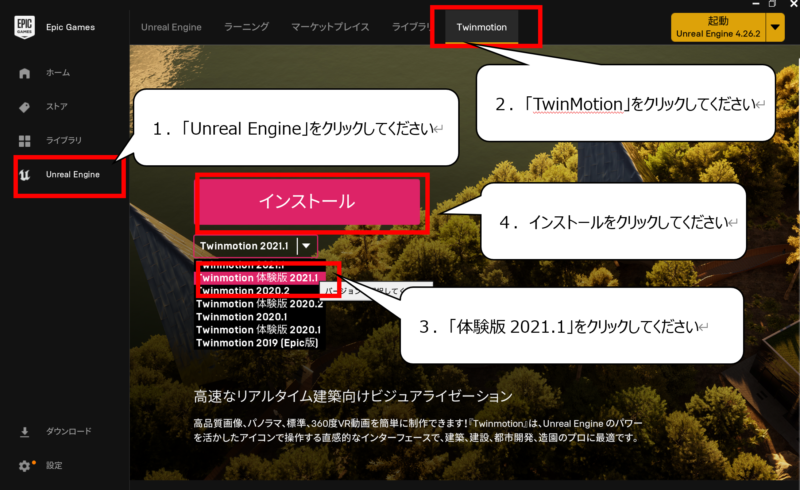Click the Epic Games title text
This screenshot has width=800, height=490.
[70, 27]
